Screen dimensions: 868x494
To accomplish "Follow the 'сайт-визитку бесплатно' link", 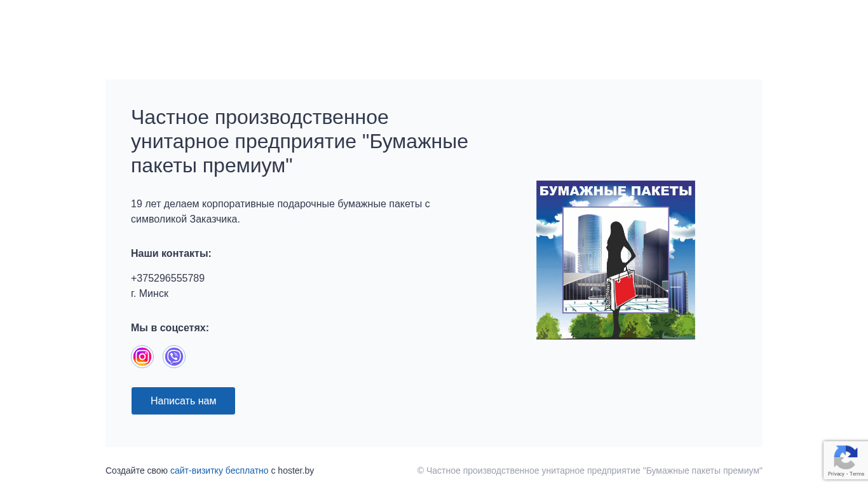I will [219, 470].
